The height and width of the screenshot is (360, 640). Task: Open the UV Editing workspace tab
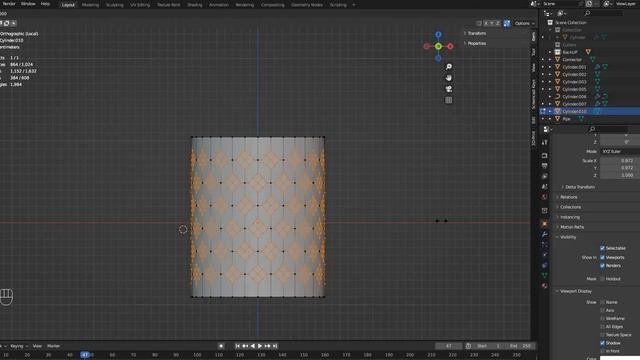coord(140,5)
